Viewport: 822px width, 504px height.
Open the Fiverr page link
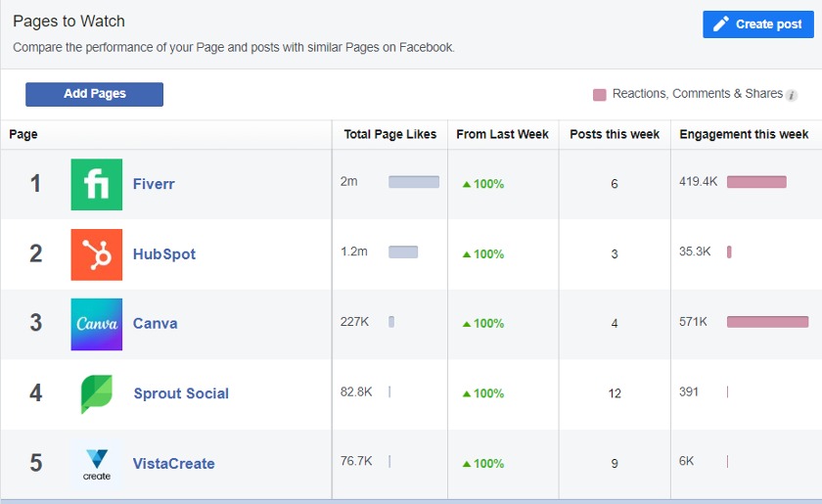[154, 184]
